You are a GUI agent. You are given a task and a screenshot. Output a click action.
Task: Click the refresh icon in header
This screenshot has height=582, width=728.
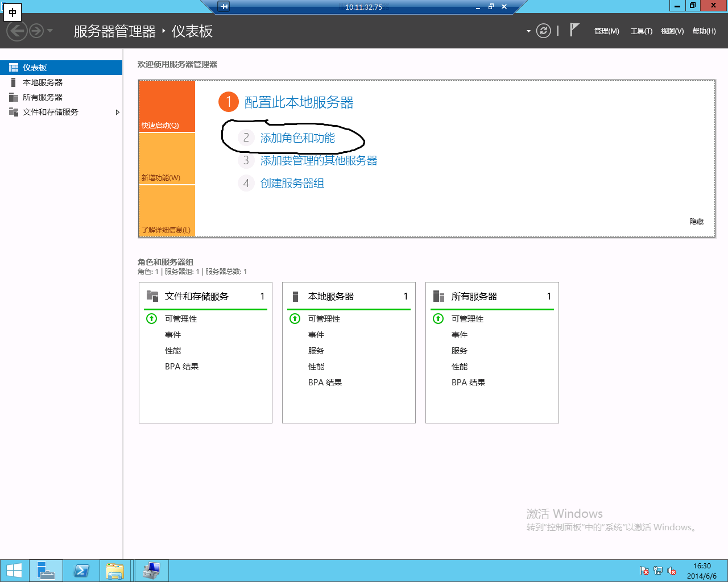(544, 31)
